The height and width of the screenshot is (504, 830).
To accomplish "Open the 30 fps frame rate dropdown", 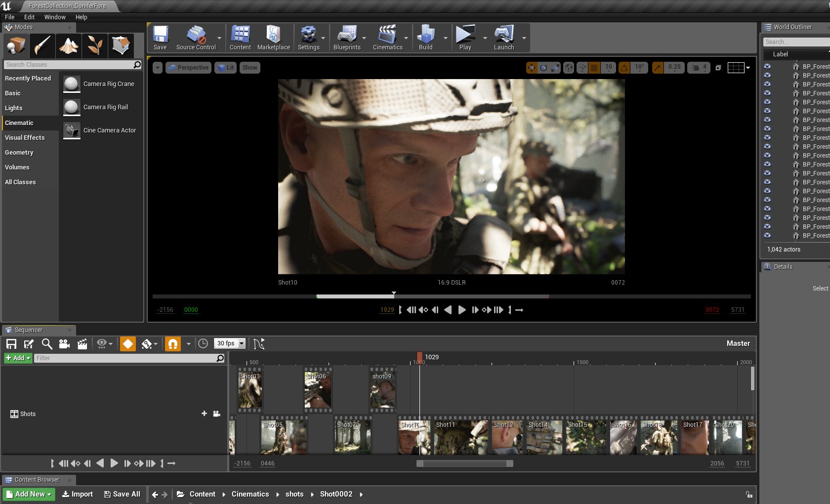I will (x=230, y=343).
